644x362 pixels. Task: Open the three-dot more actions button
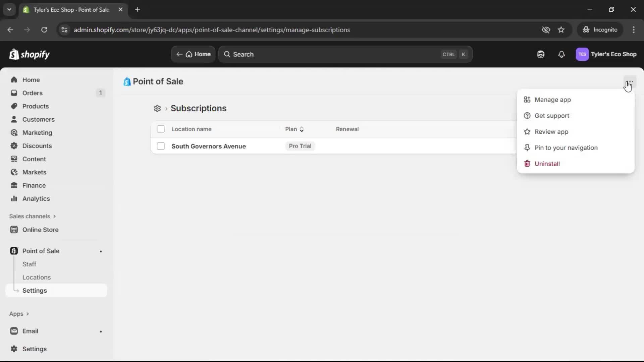click(630, 82)
